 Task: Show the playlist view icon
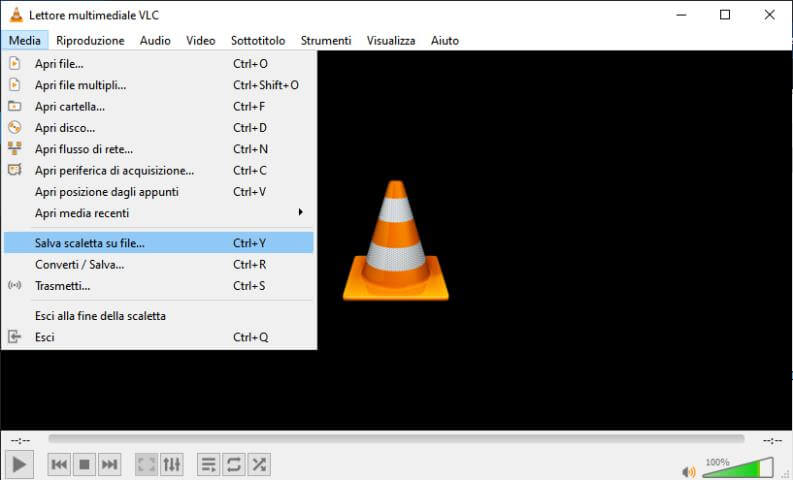(x=208, y=464)
